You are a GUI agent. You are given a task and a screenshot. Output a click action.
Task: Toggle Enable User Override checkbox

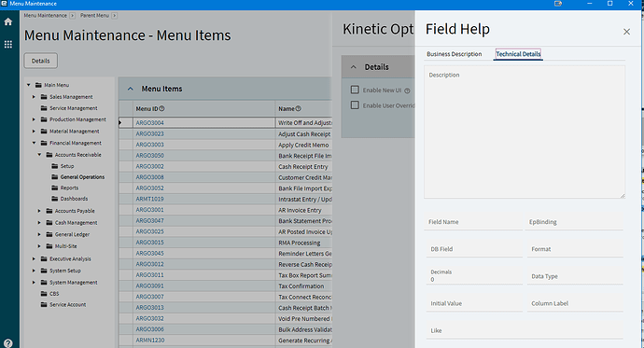[x=355, y=105]
